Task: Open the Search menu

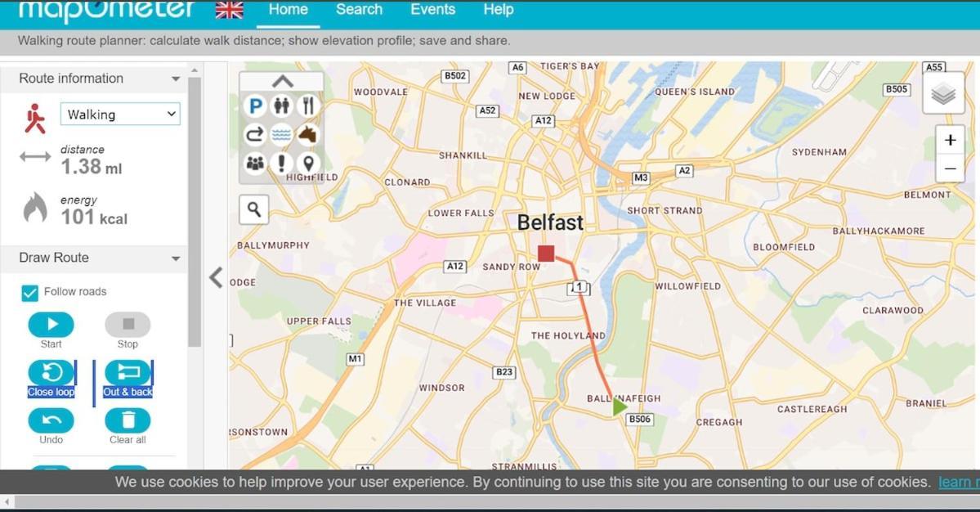Action: tap(359, 10)
